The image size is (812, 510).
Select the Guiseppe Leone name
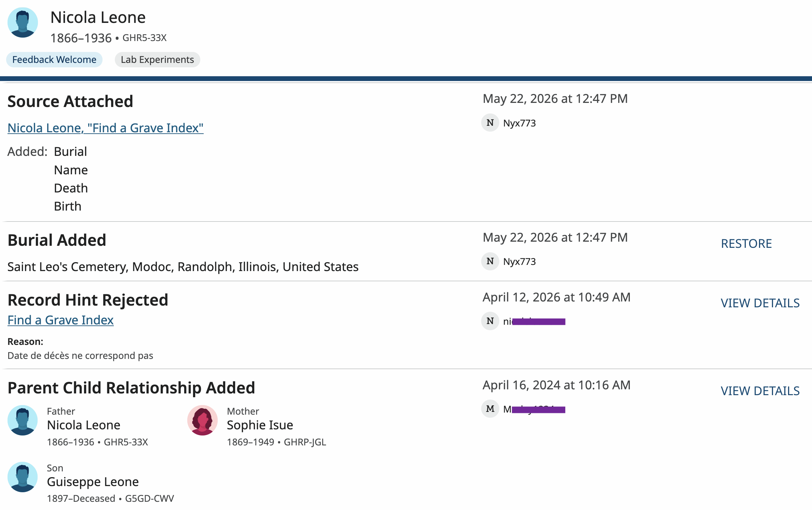tap(93, 482)
